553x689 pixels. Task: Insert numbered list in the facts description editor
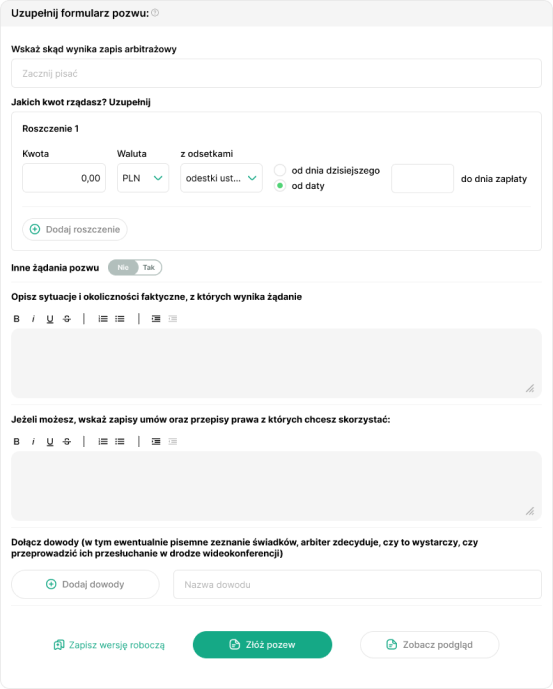103,319
